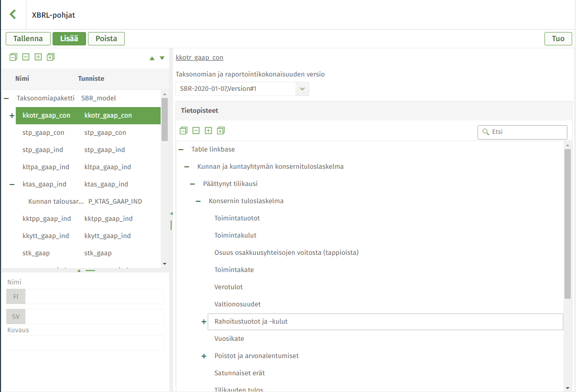Expand selected node in left taxonomy tree

coord(38,57)
